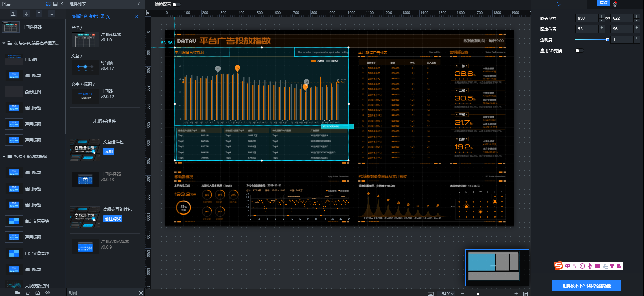This screenshot has height=296, width=644.
Task: Toggle the aspect ratio lock link icon
Action: coord(608,18)
